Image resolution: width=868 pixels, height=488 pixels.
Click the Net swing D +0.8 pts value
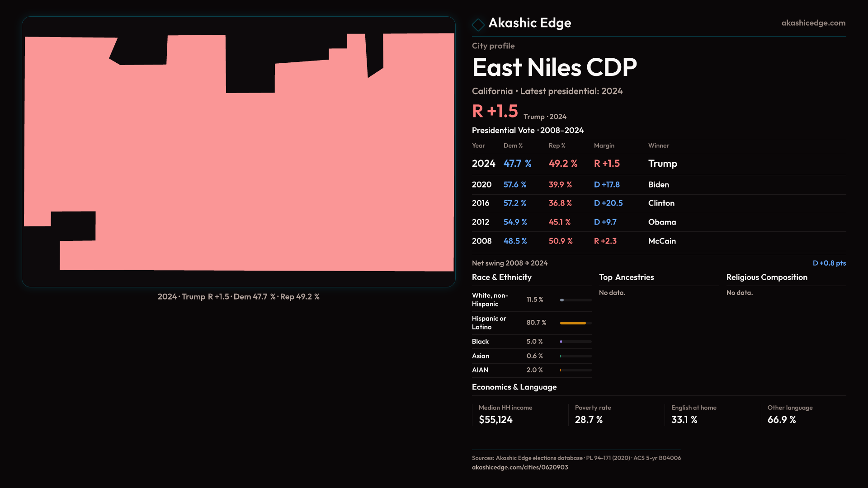[829, 263]
